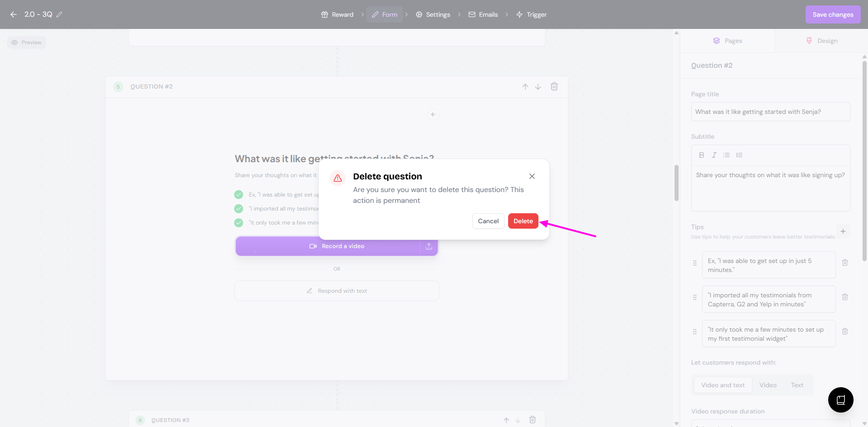
Task: Select 'Video and text' response option
Action: tap(722, 385)
